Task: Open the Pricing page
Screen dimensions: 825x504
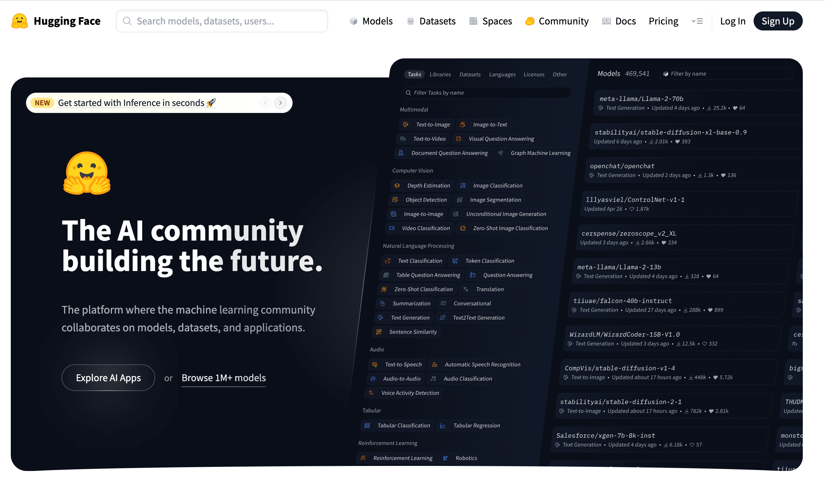Action: 663,21
